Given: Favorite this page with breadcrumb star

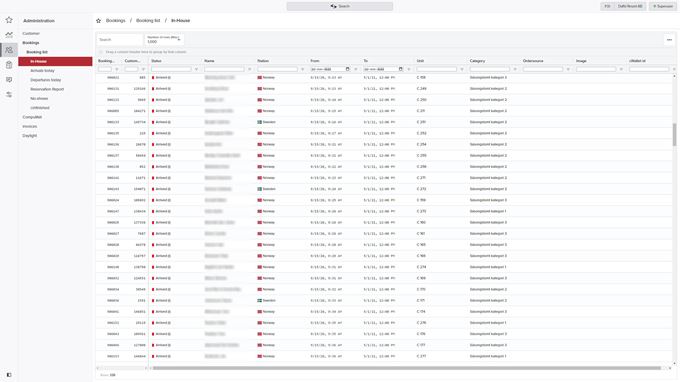Looking at the screenshot, I should [98, 20].
